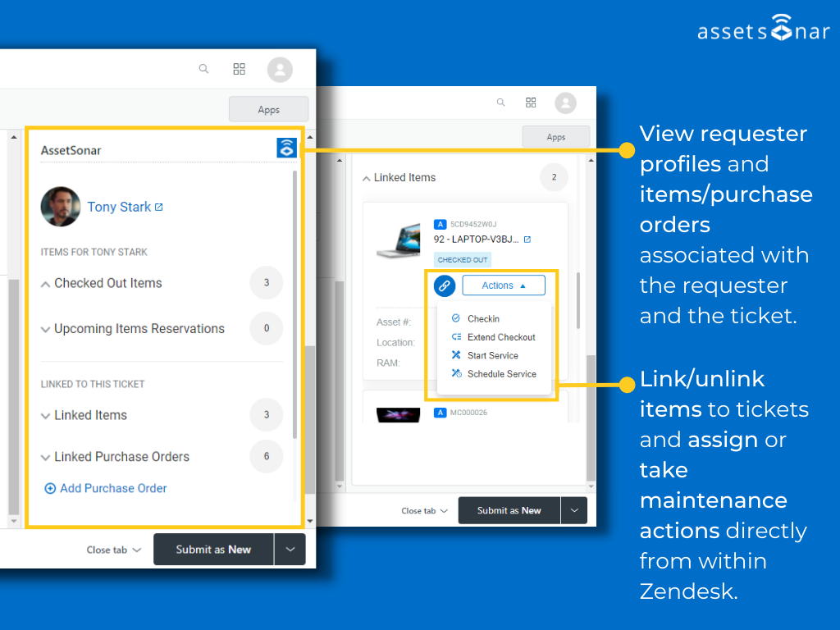
Task: Click the AssetSonar logo icon in the panel header
Action: (x=285, y=148)
